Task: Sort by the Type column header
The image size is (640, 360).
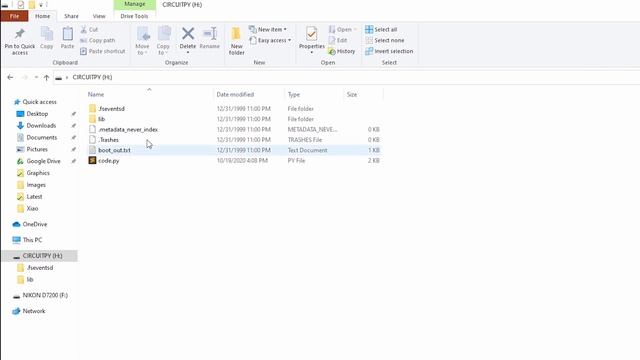Action: point(294,94)
